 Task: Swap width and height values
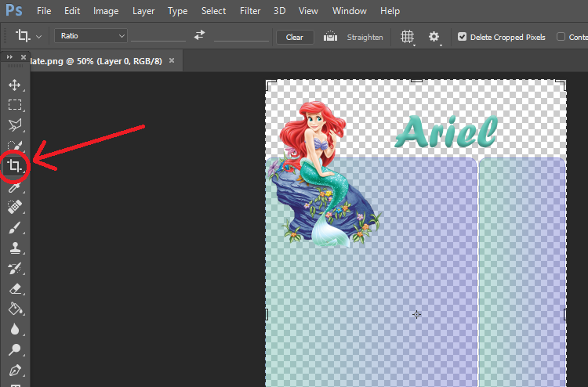pyautogui.click(x=199, y=35)
